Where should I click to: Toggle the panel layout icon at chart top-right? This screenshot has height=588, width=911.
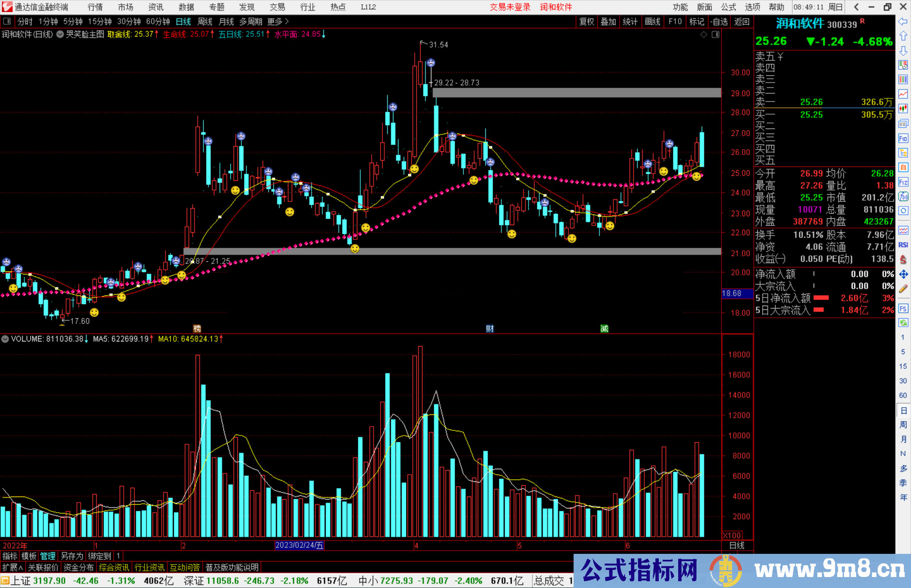click(x=716, y=35)
